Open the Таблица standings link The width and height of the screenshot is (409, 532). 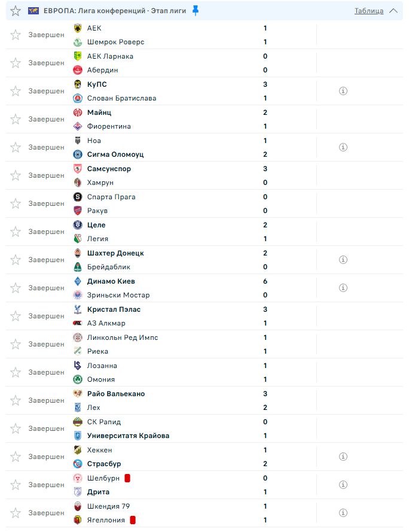click(369, 11)
